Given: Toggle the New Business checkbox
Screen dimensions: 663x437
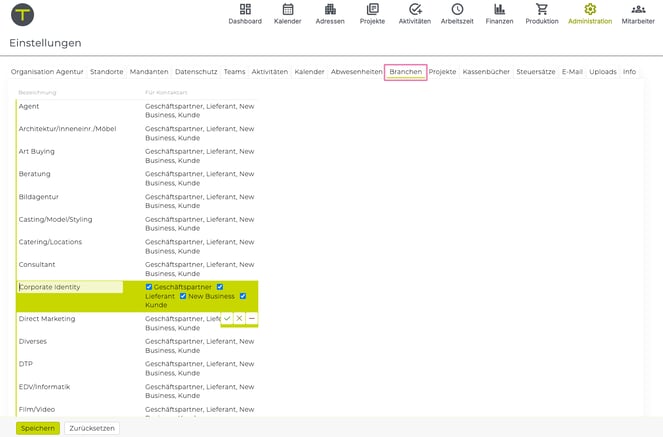Looking at the screenshot, I should (183, 296).
